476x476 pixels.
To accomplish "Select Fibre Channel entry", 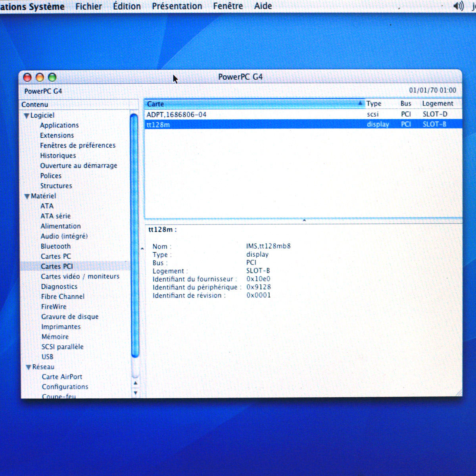I will (x=63, y=296).
